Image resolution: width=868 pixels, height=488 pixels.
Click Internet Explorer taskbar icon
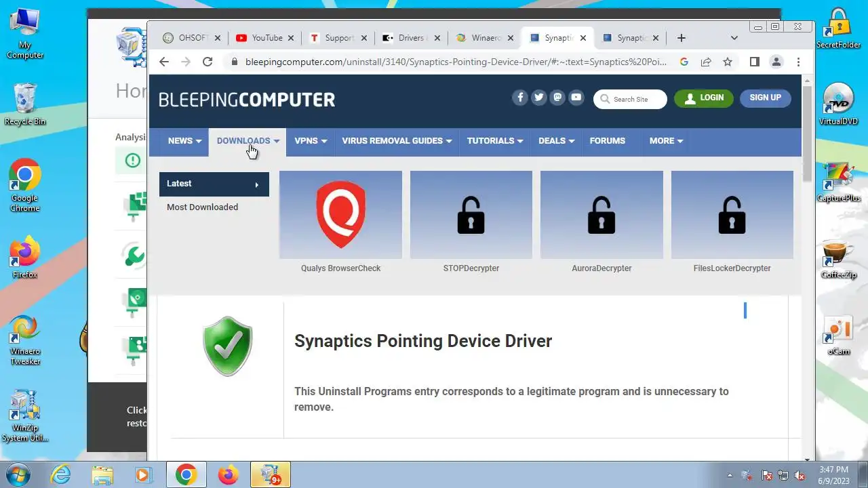[x=60, y=474]
